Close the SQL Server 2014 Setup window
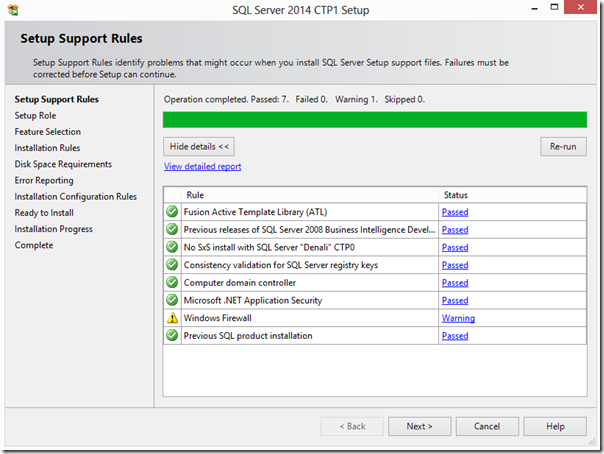Viewport: 604px width, 454px height. click(581, 7)
